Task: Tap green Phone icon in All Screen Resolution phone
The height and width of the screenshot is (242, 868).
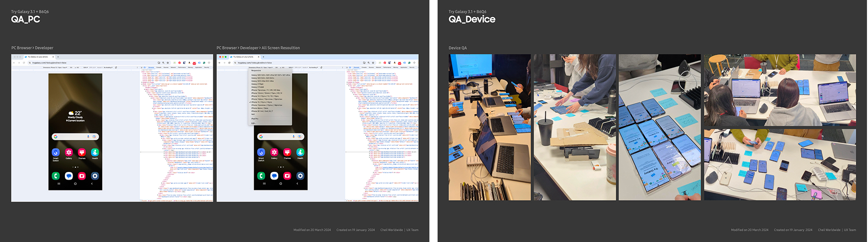Action: 261,176
